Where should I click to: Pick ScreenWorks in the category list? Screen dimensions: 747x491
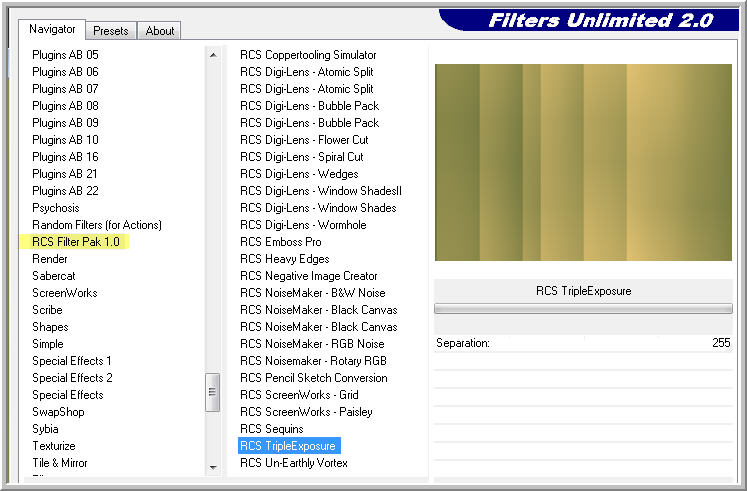tap(65, 293)
